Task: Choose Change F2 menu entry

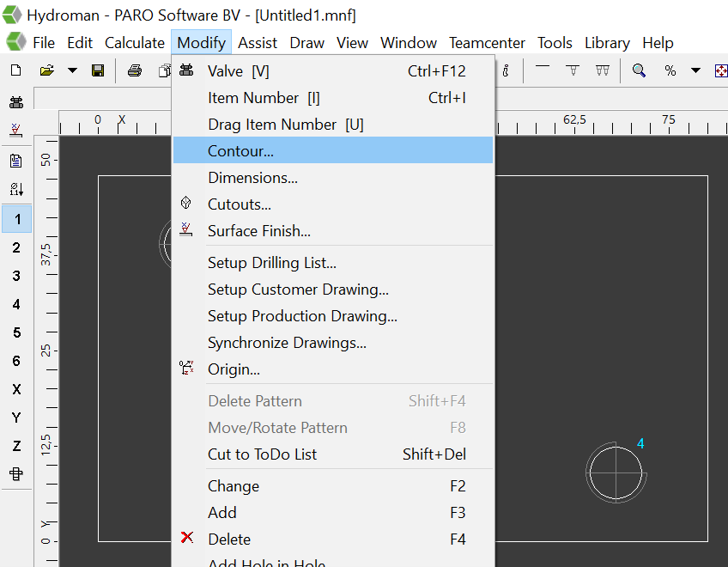Action: pyautogui.click(x=333, y=485)
